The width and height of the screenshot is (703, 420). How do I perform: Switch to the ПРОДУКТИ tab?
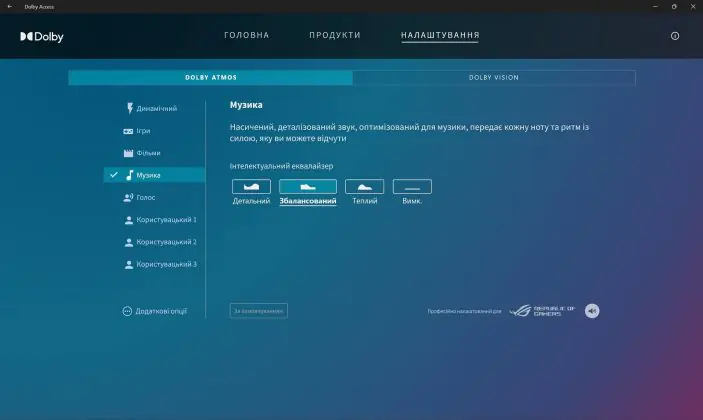[x=335, y=35]
